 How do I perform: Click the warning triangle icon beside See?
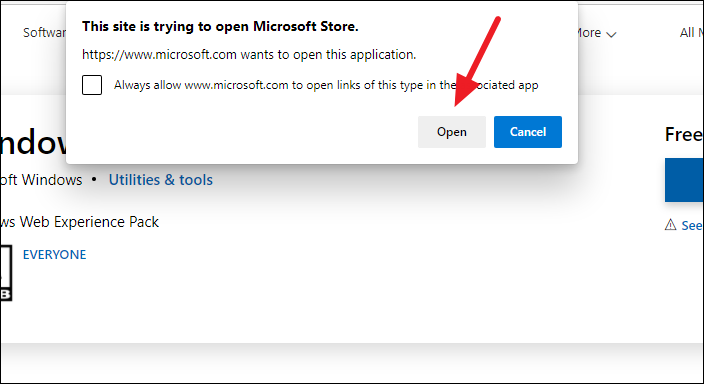click(x=670, y=225)
